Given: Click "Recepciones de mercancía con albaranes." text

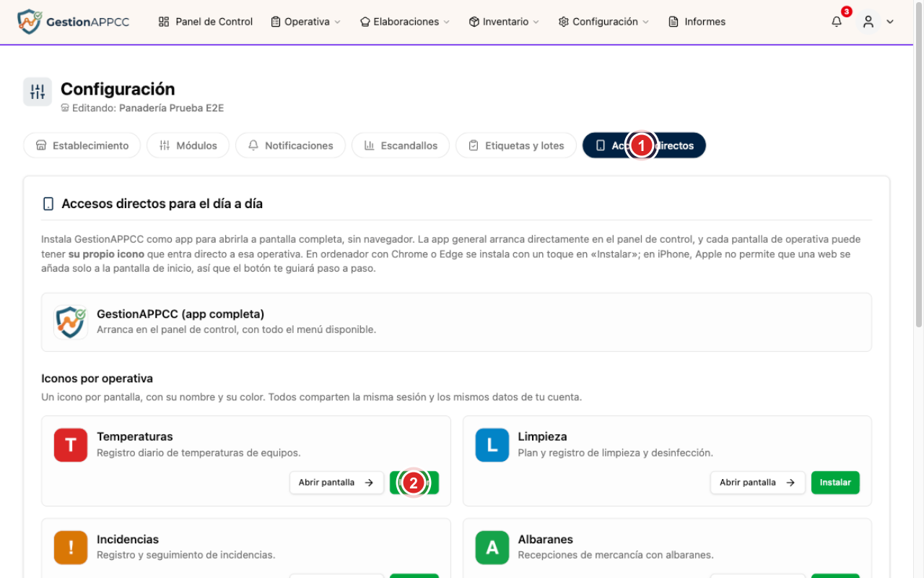Looking at the screenshot, I should (x=616, y=555).
